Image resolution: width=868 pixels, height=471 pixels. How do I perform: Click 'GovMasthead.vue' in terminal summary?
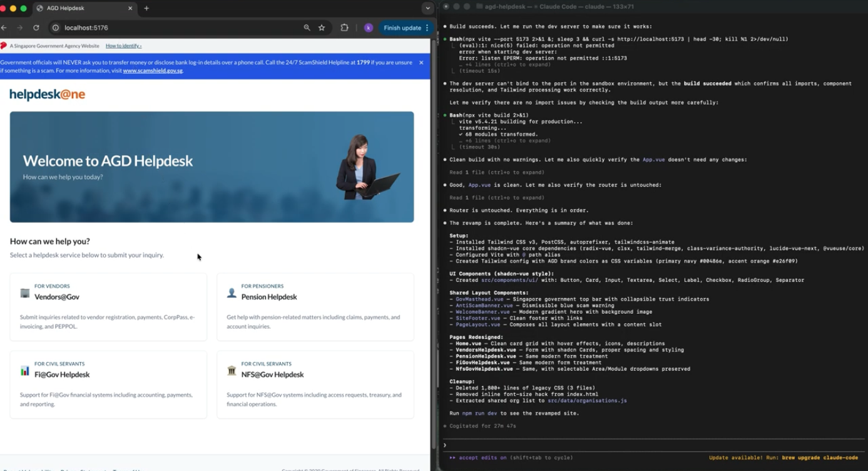(x=479, y=299)
